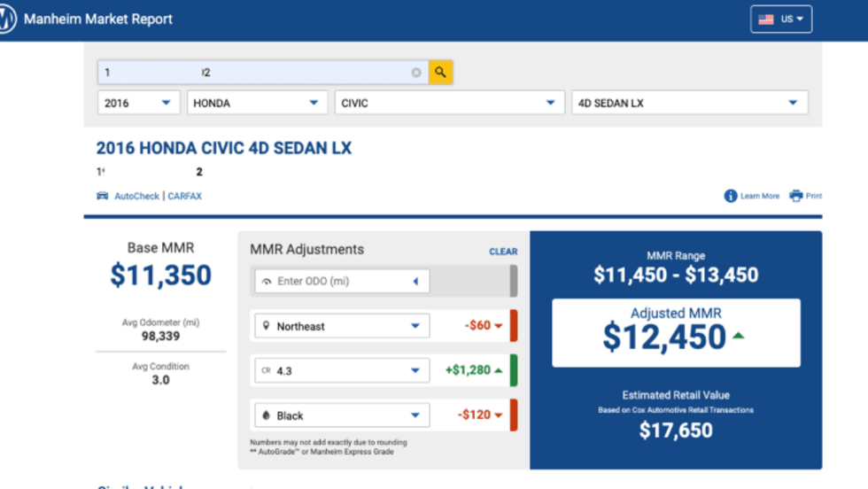Open the 4D SEDAN LX trim dropdown

coord(689,103)
